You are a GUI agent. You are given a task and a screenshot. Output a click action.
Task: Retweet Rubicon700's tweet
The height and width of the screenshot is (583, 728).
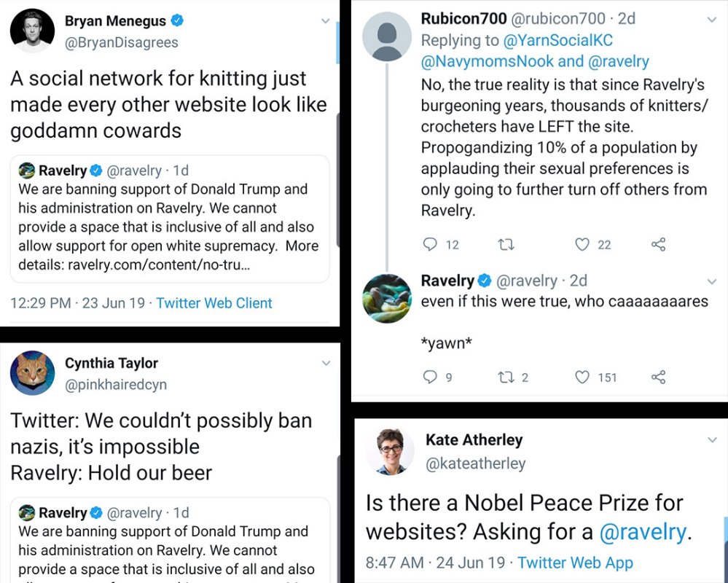(x=505, y=244)
